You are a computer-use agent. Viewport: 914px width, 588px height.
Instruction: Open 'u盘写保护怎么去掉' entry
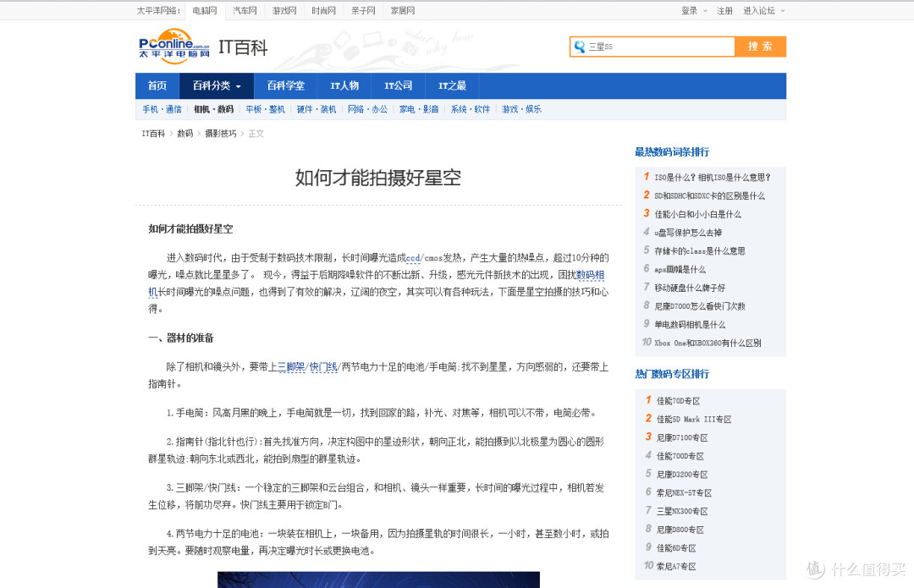[x=688, y=233]
